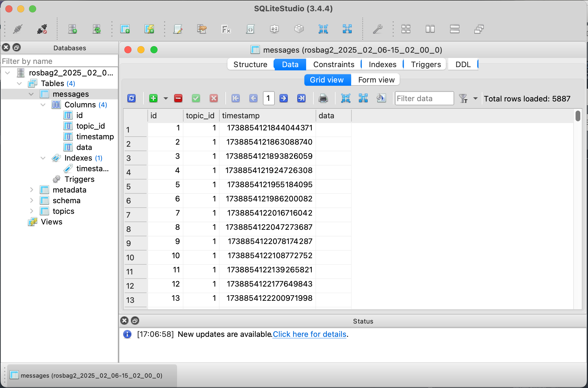This screenshot has width=588, height=388.
Task: Refresh database schema toolbar icon
Action: click(97, 29)
